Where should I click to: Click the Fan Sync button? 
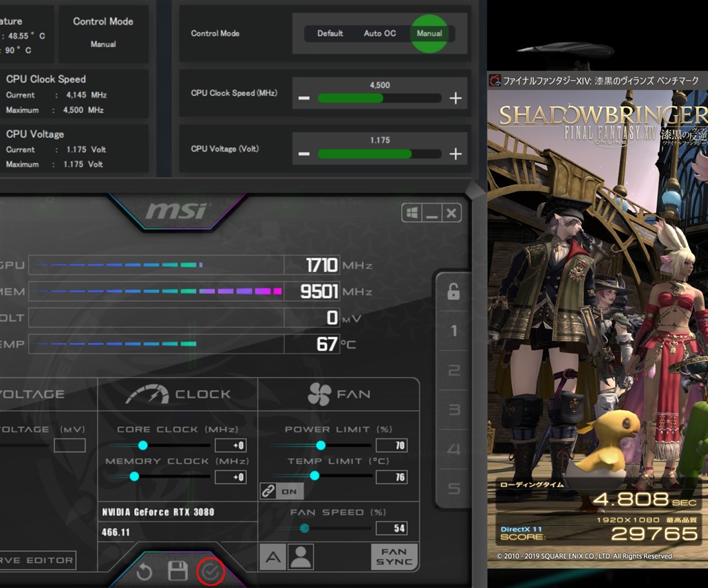(x=394, y=557)
